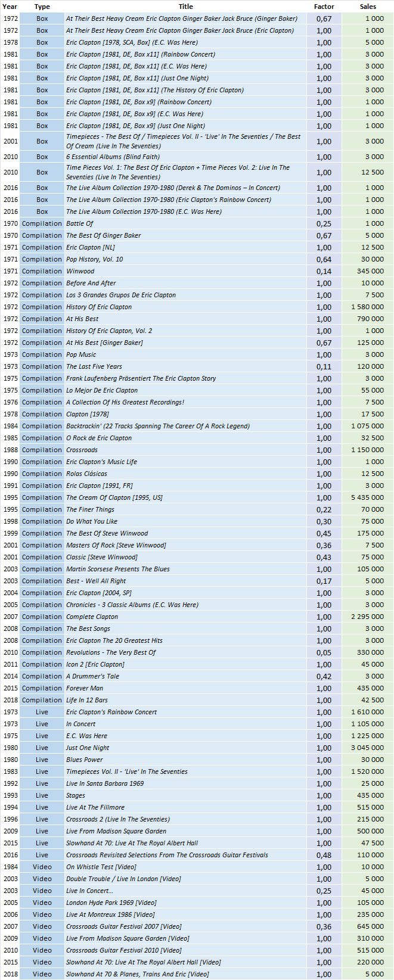Select 'The Best Of Ginger Baker' title

point(103,235)
